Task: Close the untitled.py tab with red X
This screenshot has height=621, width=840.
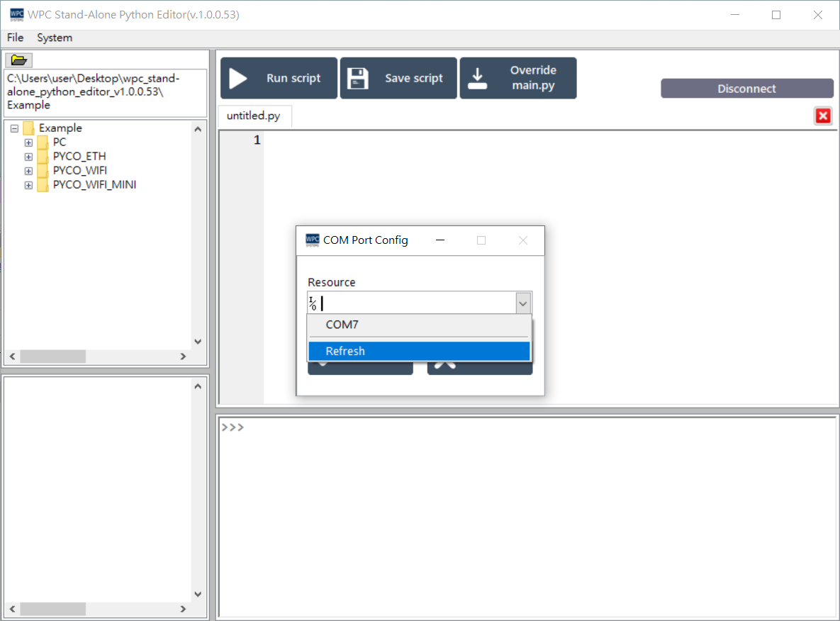Action: coord(822,116)
